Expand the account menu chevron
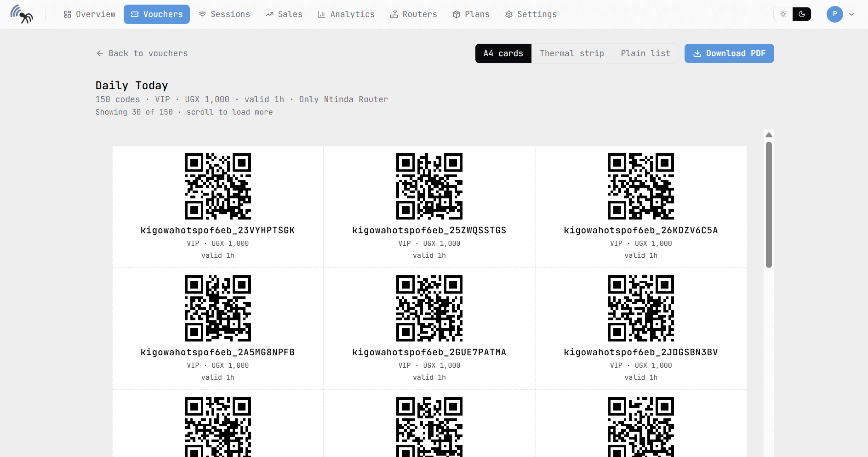868x457 pixels. (851, 14)
